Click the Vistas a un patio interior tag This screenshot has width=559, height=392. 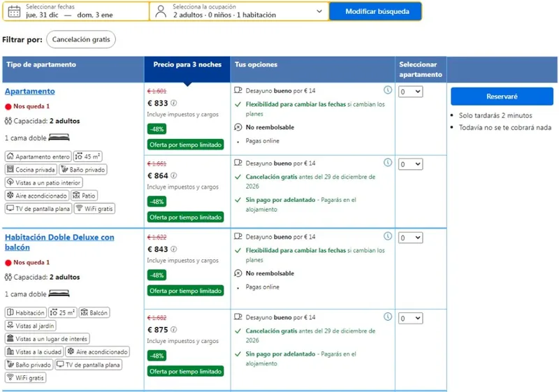[44, 182]
